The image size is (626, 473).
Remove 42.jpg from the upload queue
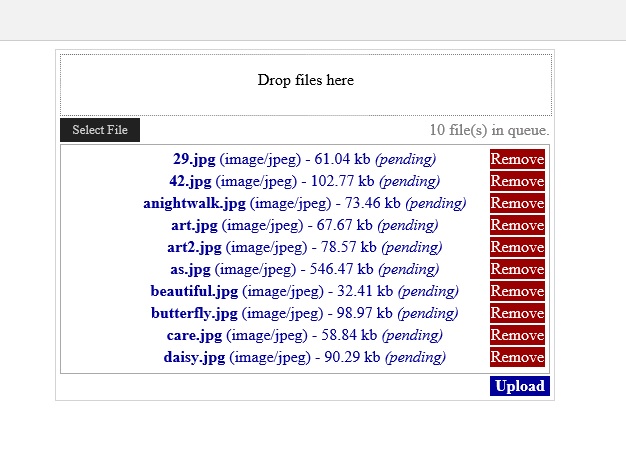(517, 181)
